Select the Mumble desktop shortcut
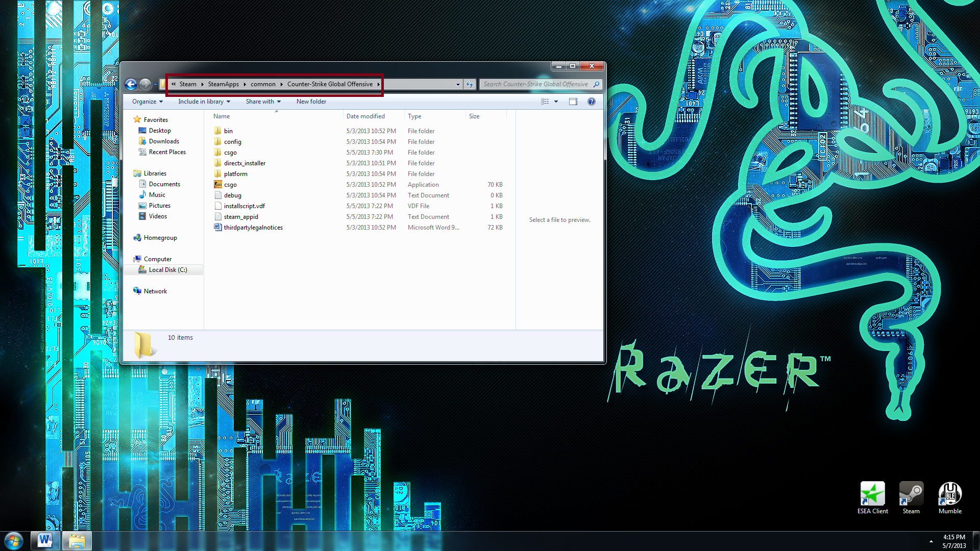The image size is (980, 551). (x=950, y=498)
